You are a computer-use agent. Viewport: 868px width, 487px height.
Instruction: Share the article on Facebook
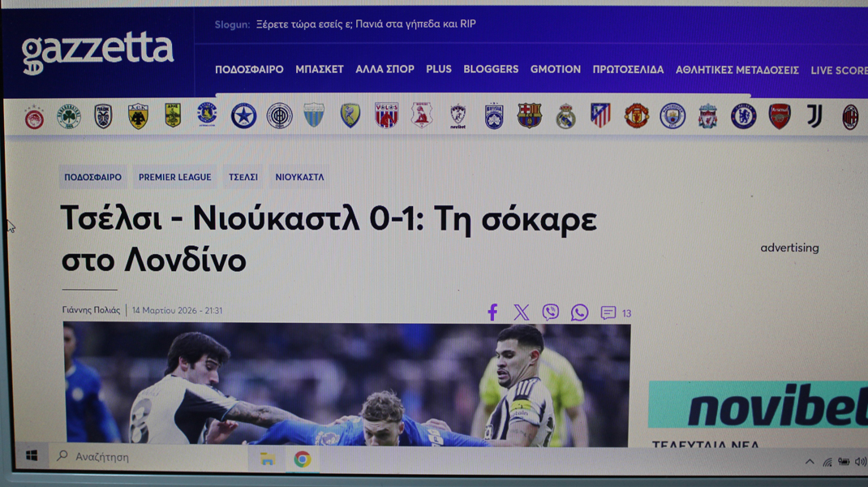(492, 312)
